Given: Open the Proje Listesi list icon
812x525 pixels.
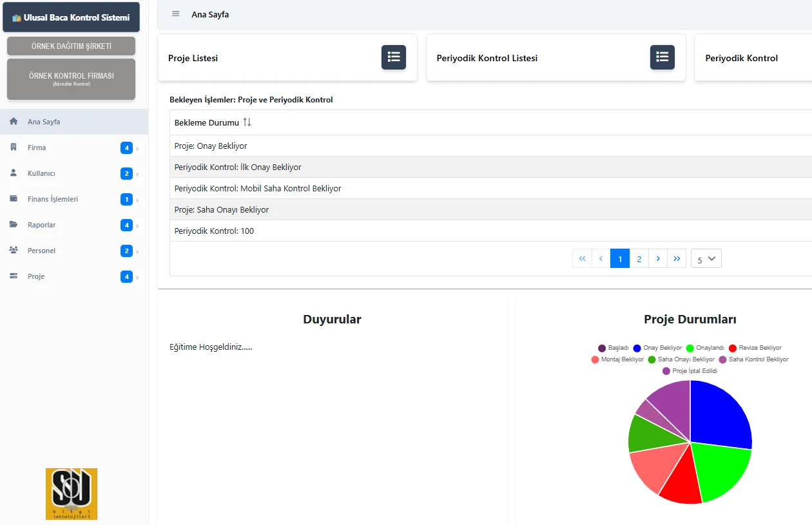Looking at the screenshot, I should [394, 57].
